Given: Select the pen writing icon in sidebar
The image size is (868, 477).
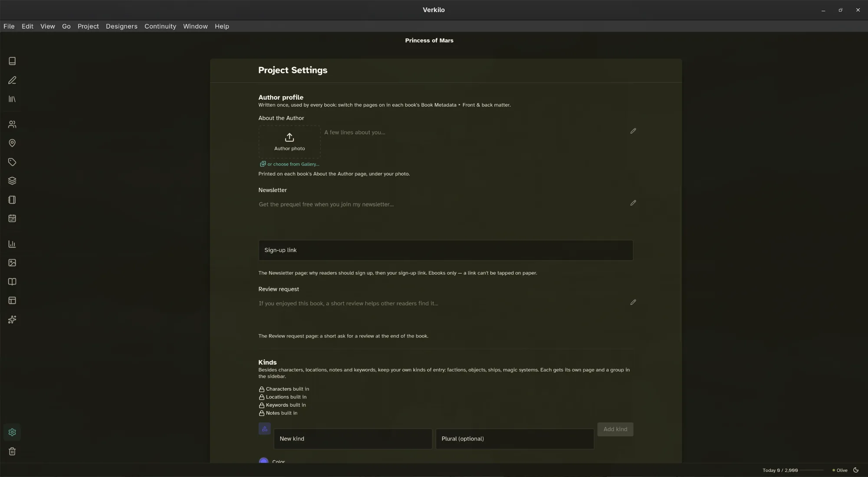Looking at the screenshot, I should coord(12,80).
